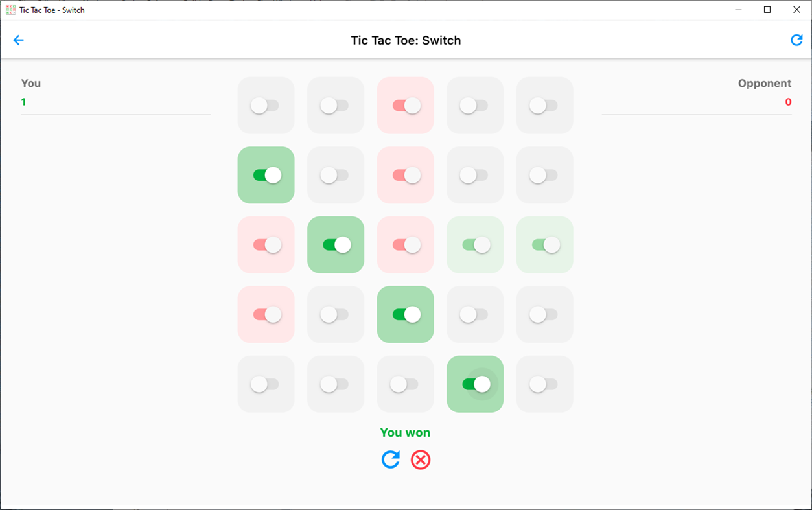Viewport: 812px width, 510px height.
Task: Click the refresh icon in the top toolbar
Action: pyautogui.click(x=796, y=40)
